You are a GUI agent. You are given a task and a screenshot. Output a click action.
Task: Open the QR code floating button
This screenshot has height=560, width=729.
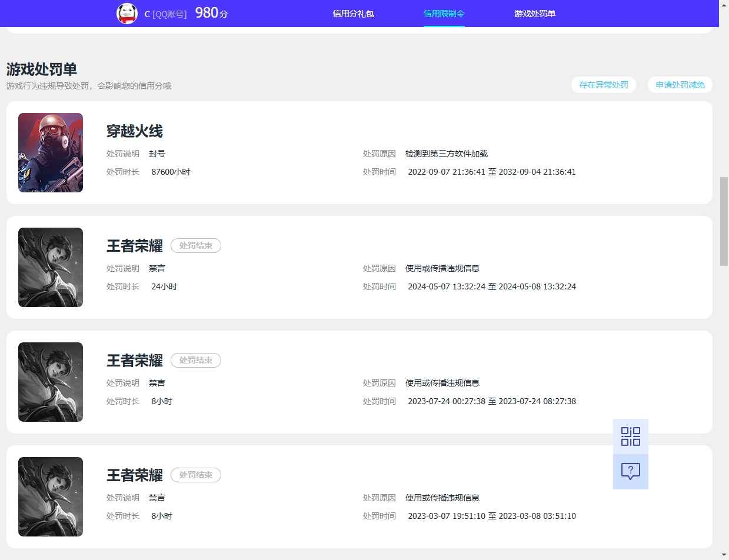631,436
